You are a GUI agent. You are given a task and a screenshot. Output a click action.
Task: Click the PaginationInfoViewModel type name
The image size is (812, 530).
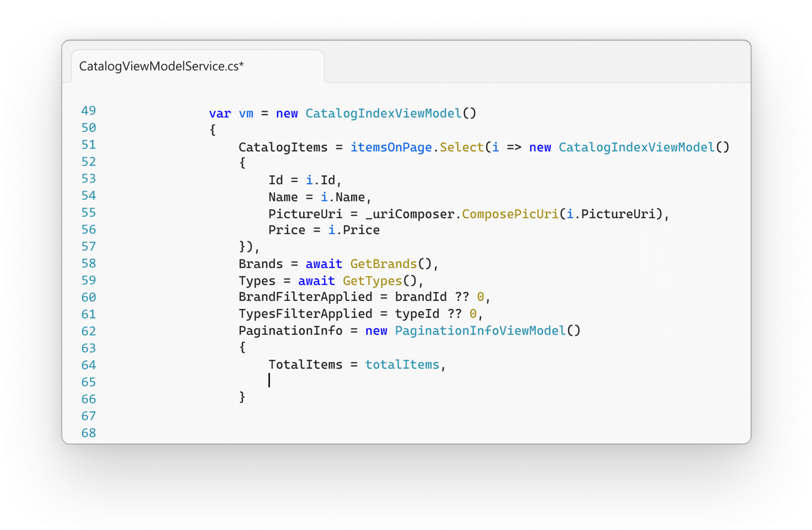[480, 331]
